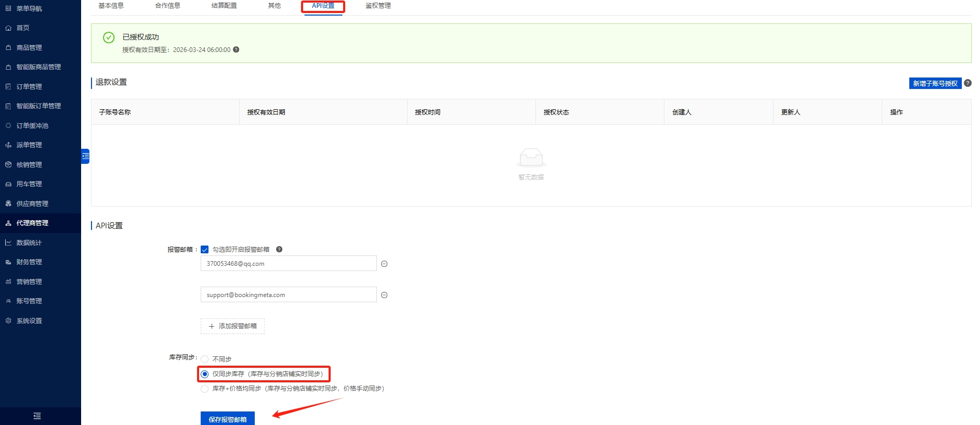Viewport: 980px width, 425px height.
Task: Select 库存+价格均同步 radio option
Action: coord(205,389)
